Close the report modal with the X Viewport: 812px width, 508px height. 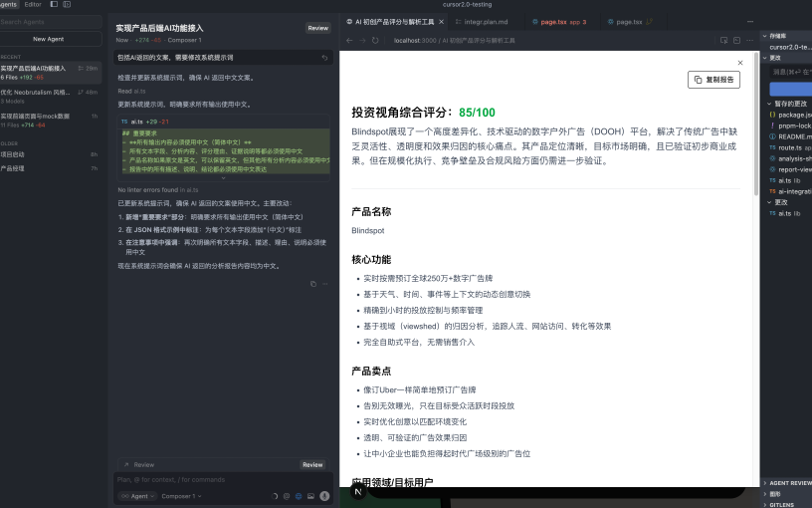(739, 63)
